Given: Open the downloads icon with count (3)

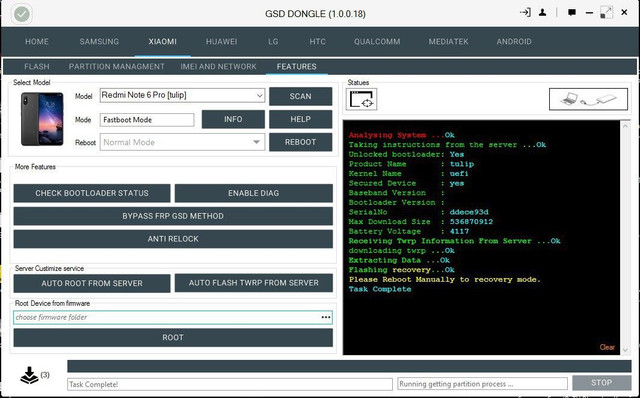Looking at the screenshot, I should tap(34, 375).
